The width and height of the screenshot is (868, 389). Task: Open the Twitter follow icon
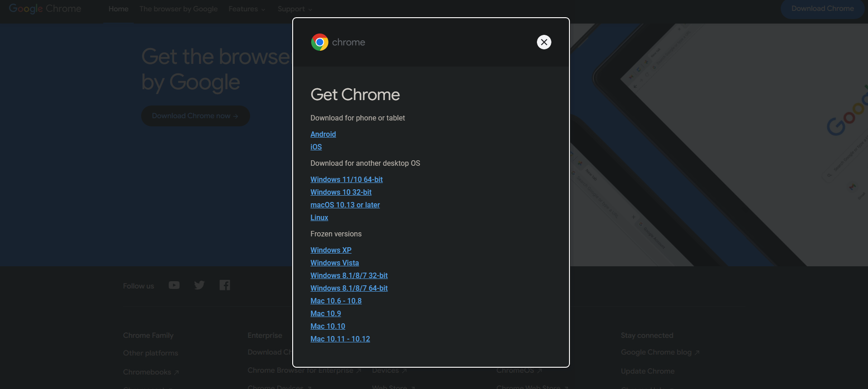click(x=199, y=285)
